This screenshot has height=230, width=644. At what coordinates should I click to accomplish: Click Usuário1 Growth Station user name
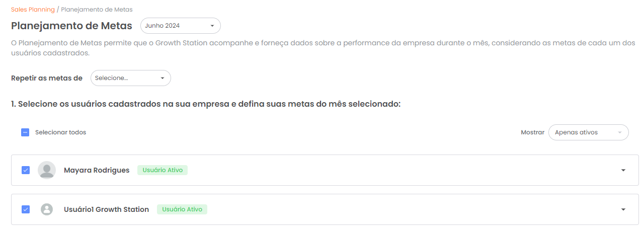tap(106, 209)
